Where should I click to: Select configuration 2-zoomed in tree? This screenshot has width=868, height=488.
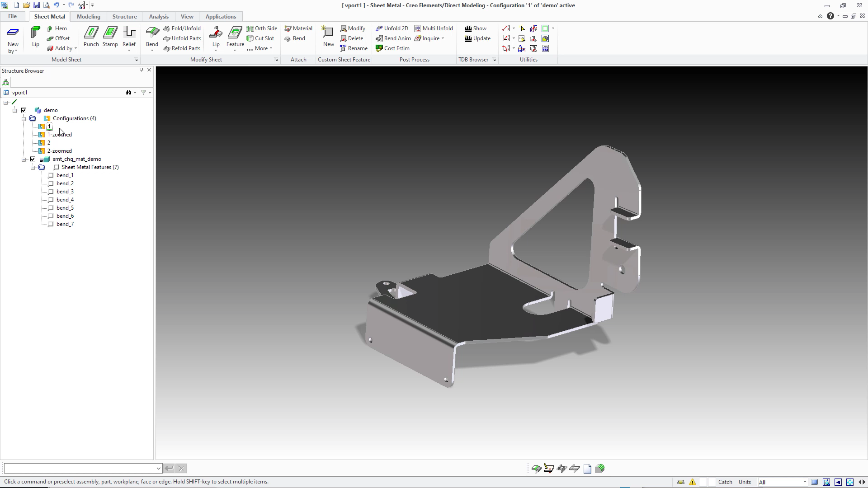(59, 151)
